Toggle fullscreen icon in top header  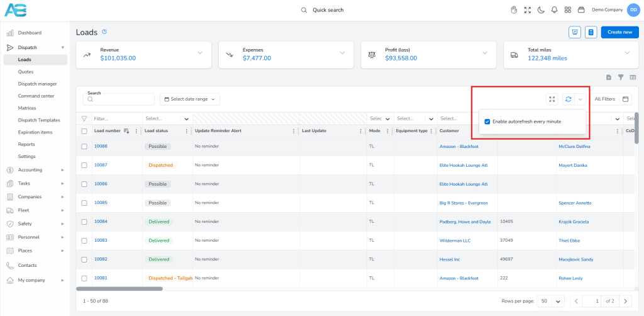point(528,10)
